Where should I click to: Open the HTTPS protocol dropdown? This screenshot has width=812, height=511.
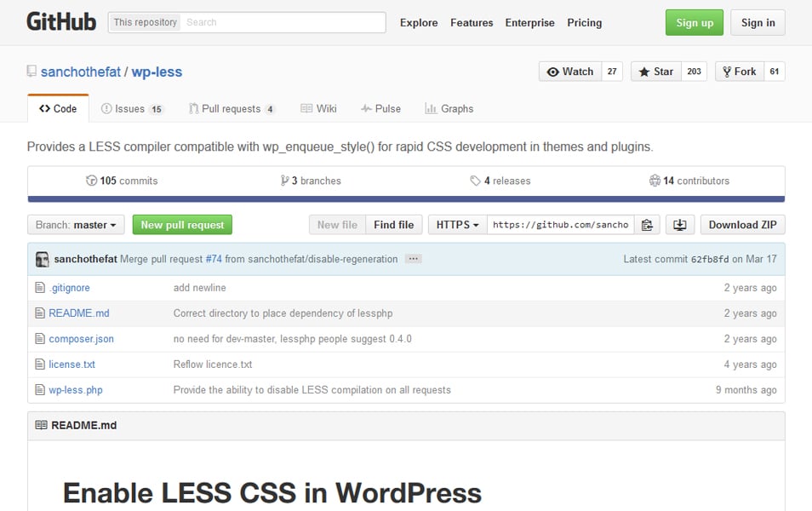coord(456,224)
